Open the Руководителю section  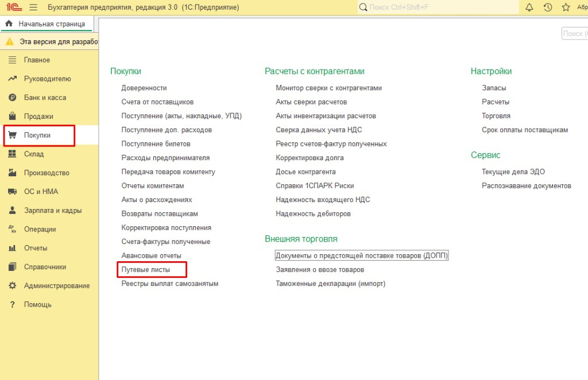coord(48,79)
